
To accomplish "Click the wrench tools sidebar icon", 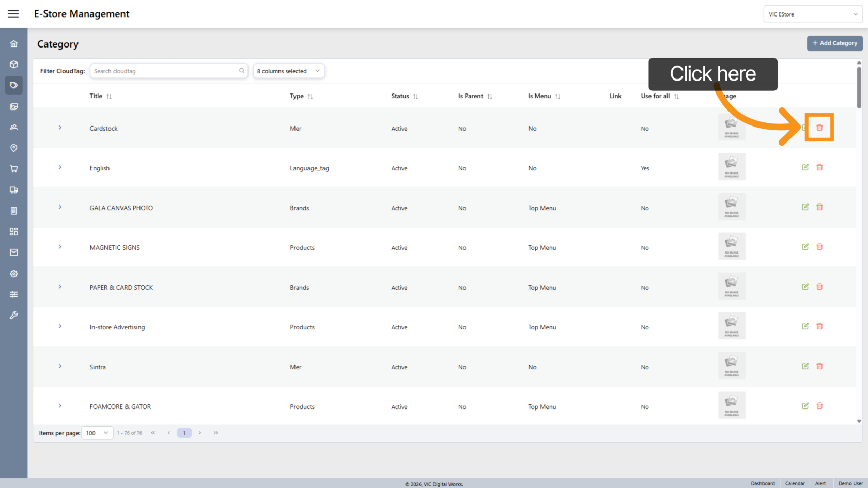I will tap(14, 315).
